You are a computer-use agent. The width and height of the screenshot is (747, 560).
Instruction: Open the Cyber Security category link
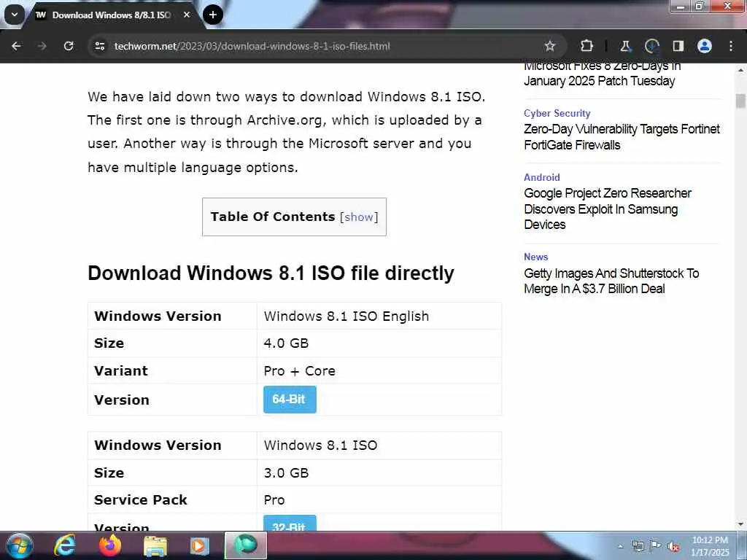pos(557,113)
